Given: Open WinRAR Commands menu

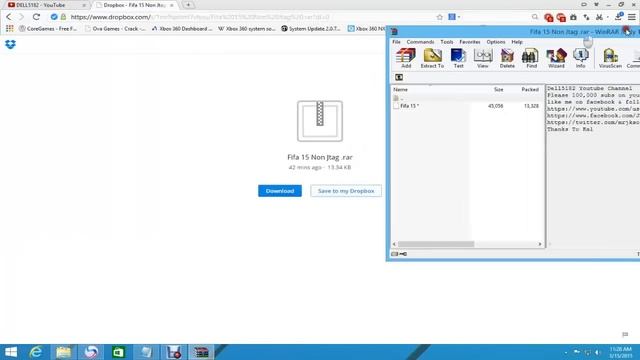Looking at the screenshot, I should [x=420, y=42].
